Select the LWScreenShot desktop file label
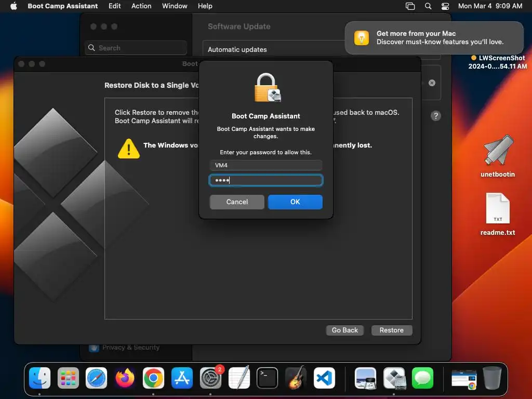The width and height of the screenshot is (532, 399). [x=498, y=62]
